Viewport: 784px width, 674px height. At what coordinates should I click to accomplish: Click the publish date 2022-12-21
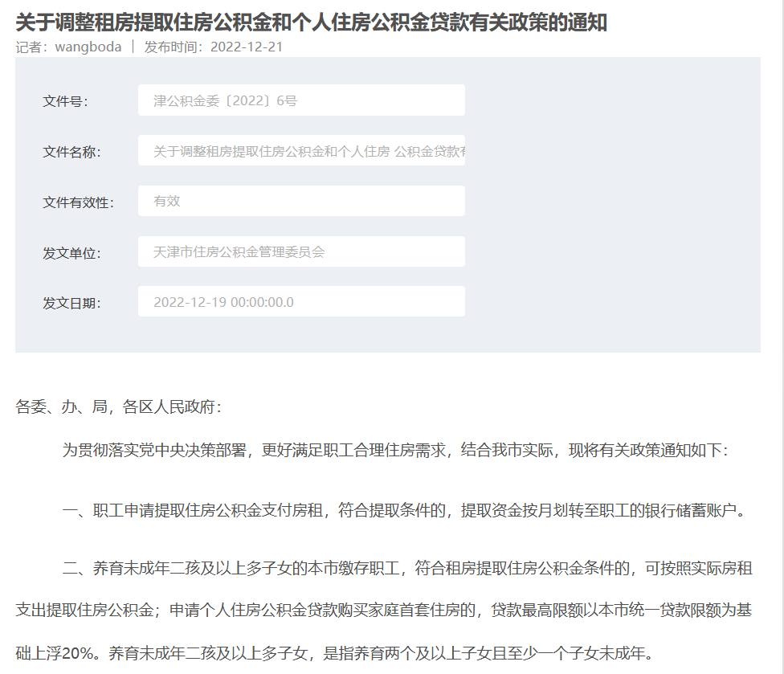pyautogui.click(x=246, y=47)
